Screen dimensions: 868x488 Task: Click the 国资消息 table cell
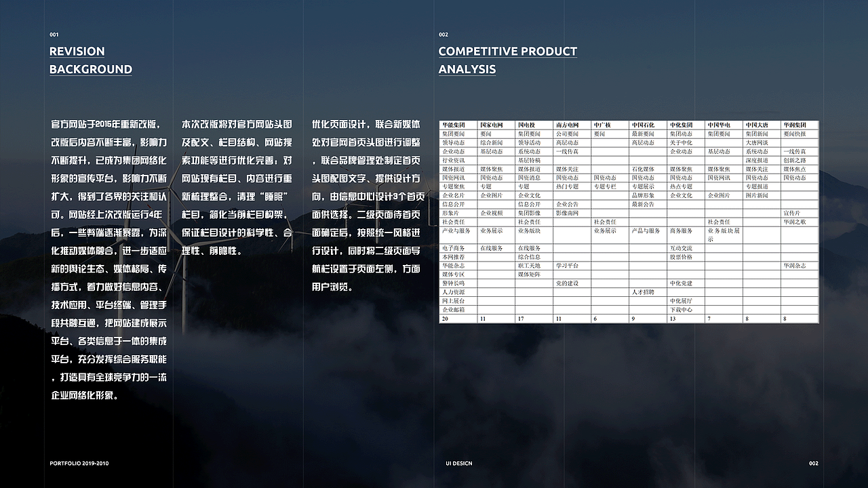pyautogui.click(x=534, y=178)
